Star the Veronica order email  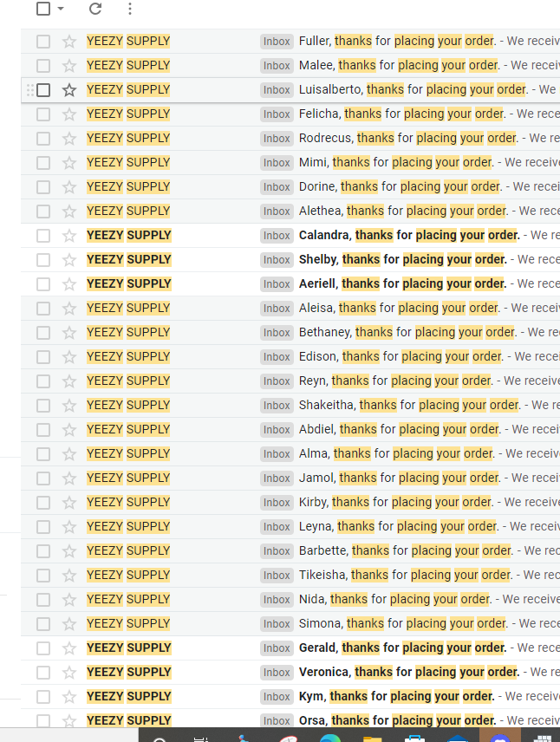(x=69, y=673)
